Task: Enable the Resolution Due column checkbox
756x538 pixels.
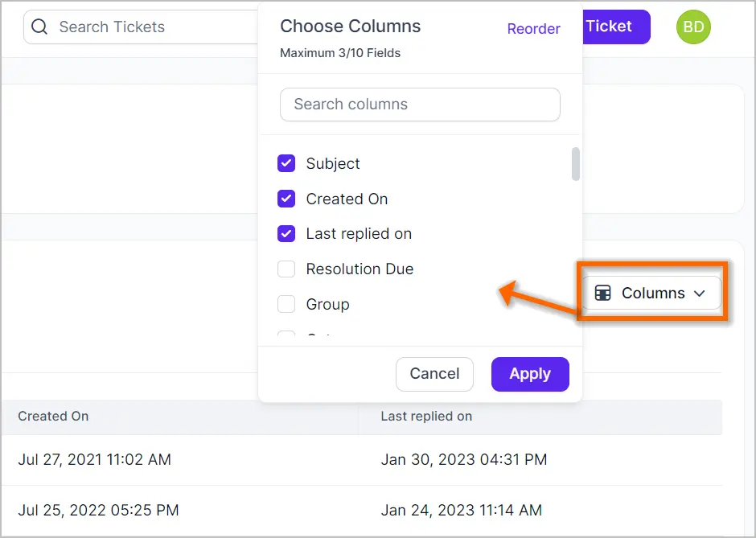Action: pyautogui.click(x=286, y=269)
